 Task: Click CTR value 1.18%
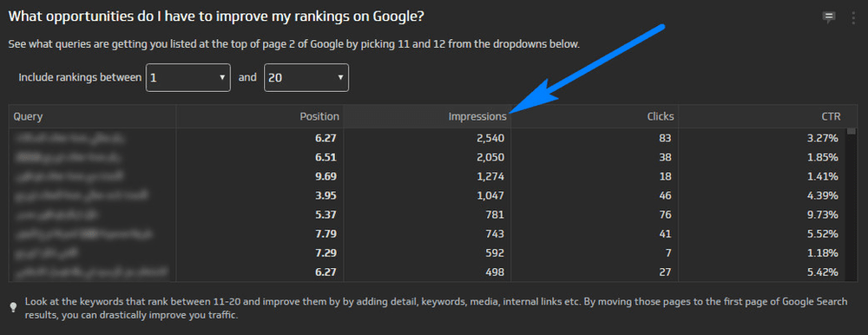pyautogui.click(x=823, y=253)
